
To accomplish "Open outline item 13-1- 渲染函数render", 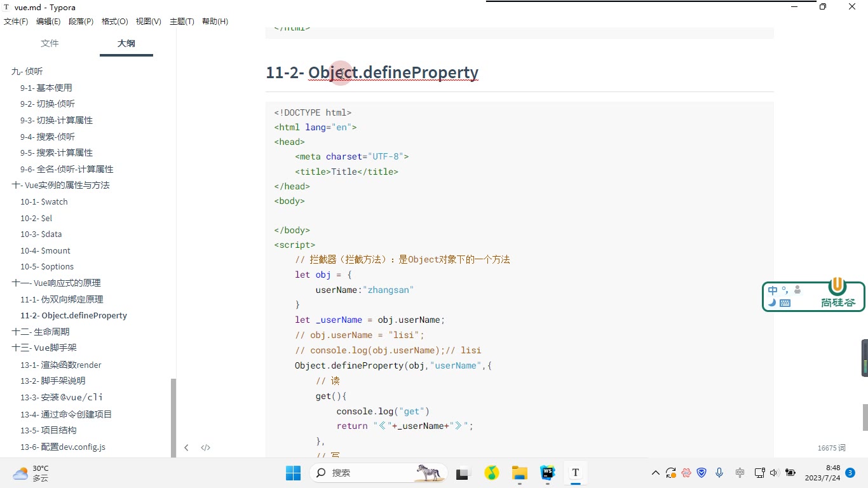I will coord(61,365).
